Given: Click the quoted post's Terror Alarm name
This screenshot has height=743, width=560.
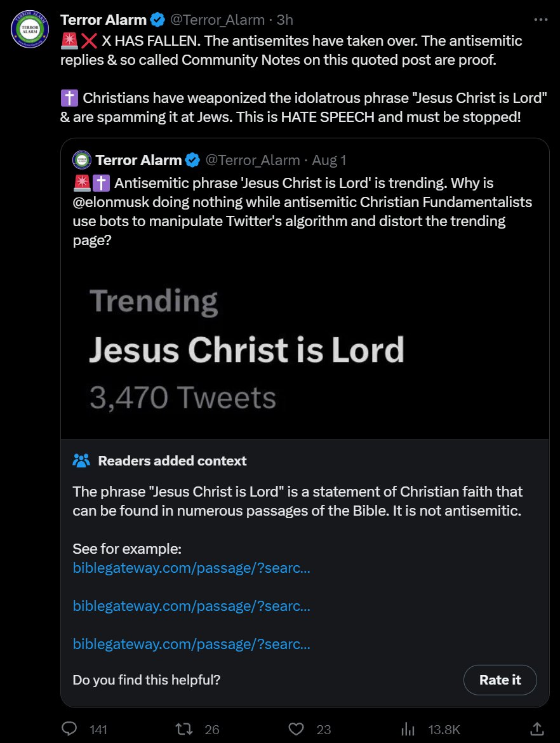Looking at the screenshot, I should click(138, 160).
